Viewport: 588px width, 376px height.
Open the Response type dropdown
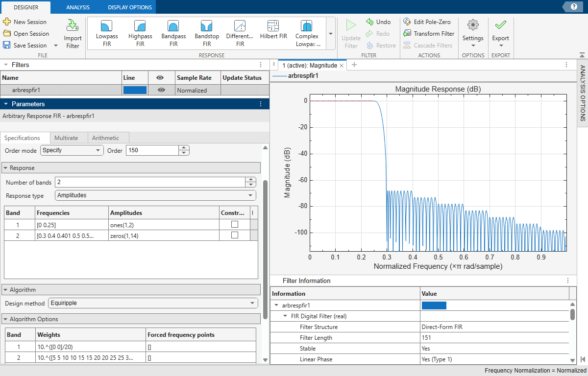(x=155, y=195)
